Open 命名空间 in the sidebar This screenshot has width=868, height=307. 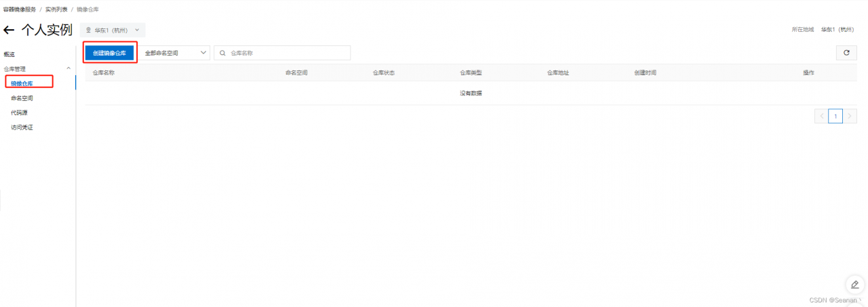tap(22, 98)
